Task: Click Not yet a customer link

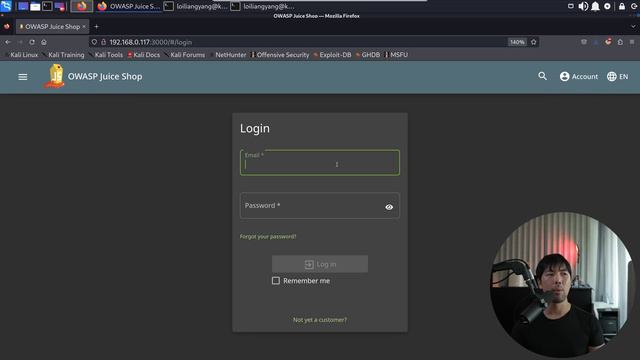Action: click(x=320, y=320)
